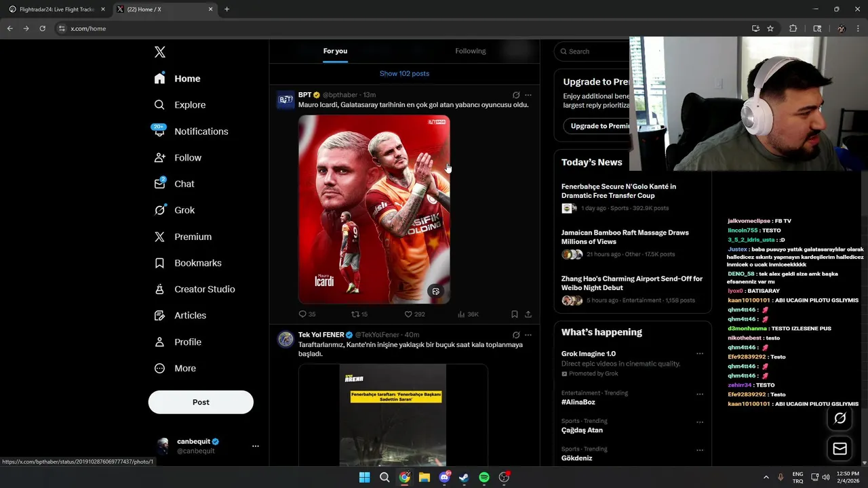The width and height of the screenshot is (868, 488).
Task: Open Chrome extensions puzzle icon
Action: [x=793, y=28]
